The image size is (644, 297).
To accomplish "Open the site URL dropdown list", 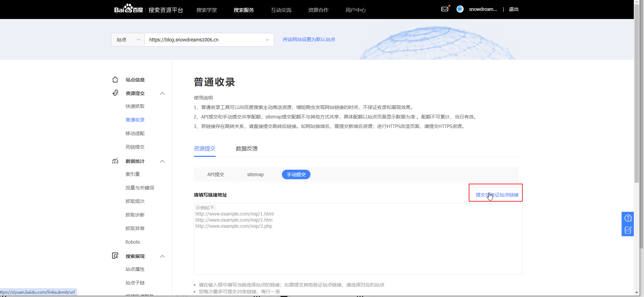I will [x=267, y=40].
